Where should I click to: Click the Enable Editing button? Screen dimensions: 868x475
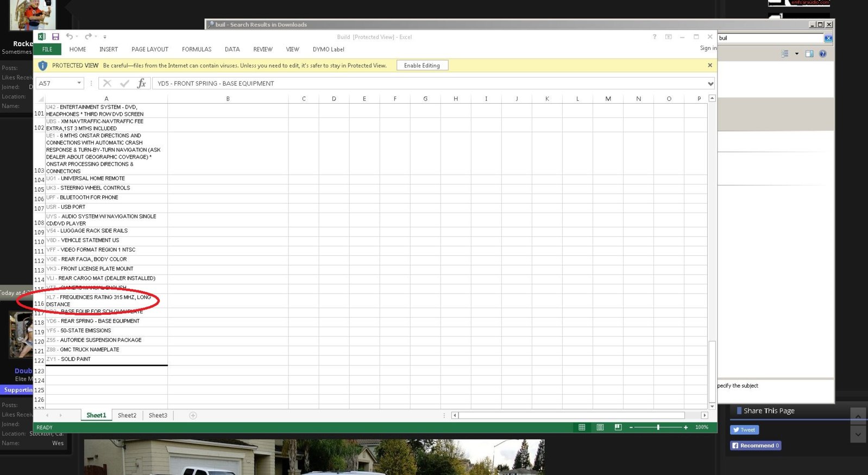[x=422, y=66]
